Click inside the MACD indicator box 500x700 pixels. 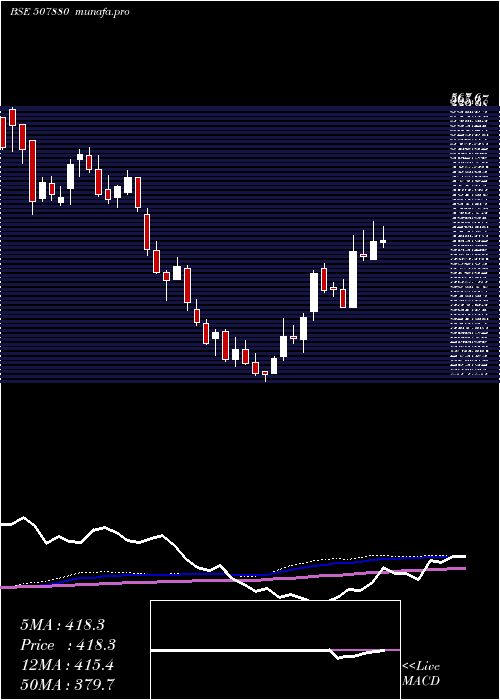pos(275,650)
